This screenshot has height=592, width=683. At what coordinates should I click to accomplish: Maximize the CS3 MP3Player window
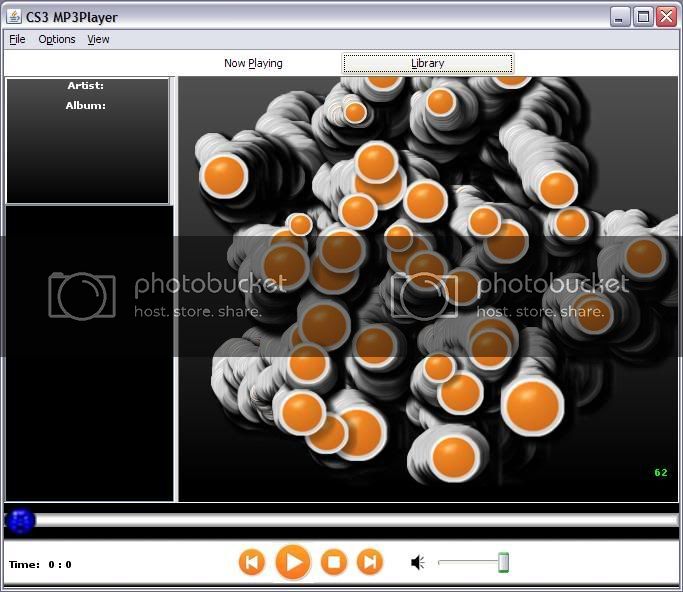point(643,17)
